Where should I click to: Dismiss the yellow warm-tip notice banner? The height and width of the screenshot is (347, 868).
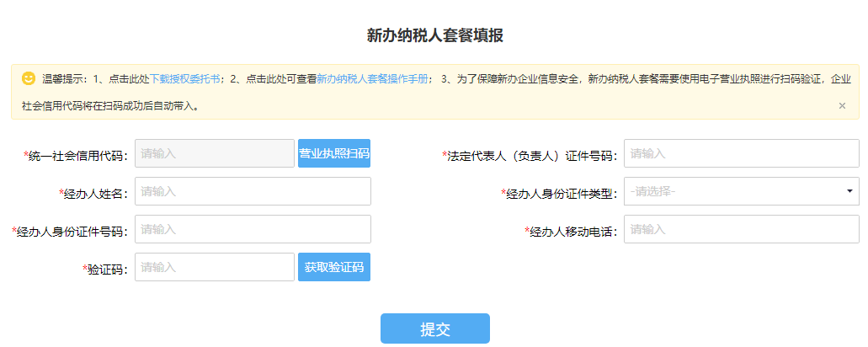[842, 105]
